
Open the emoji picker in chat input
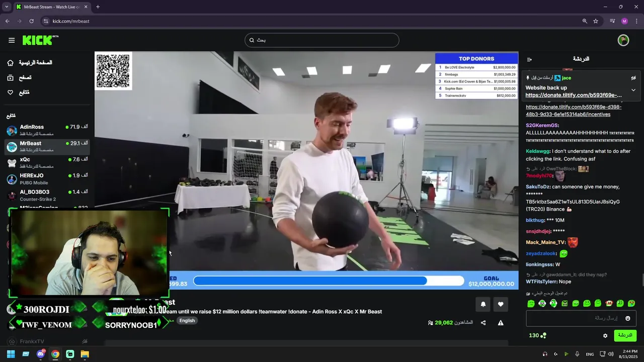pos(627,318)
